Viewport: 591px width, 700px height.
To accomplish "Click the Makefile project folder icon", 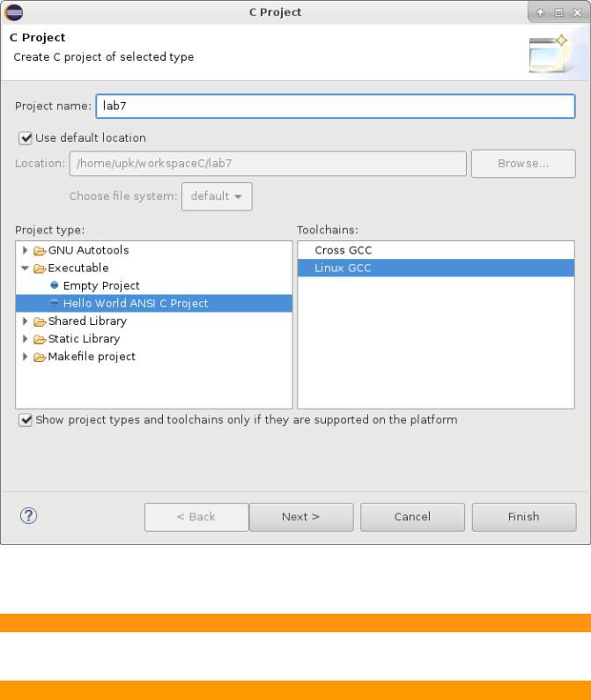I will click(x=40, y=357).
